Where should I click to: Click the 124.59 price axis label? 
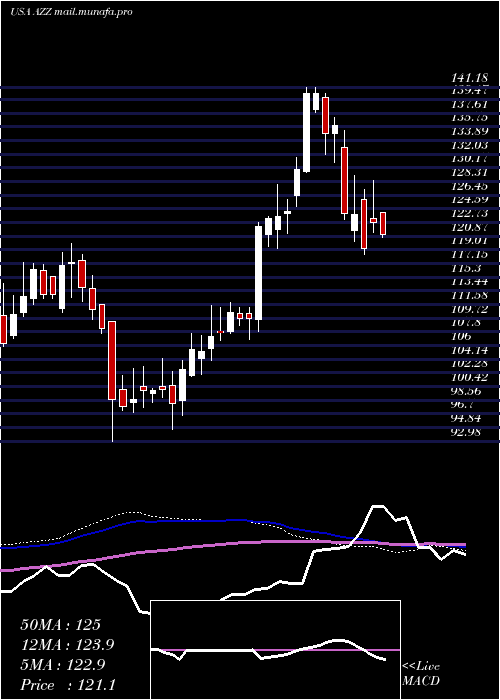pyautogui.click(x=470, y=199)
